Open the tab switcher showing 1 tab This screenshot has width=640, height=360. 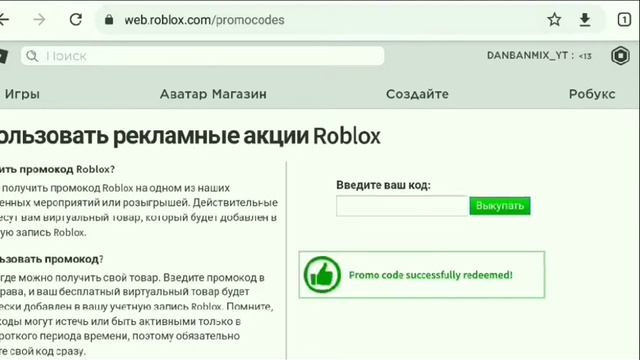624,19
